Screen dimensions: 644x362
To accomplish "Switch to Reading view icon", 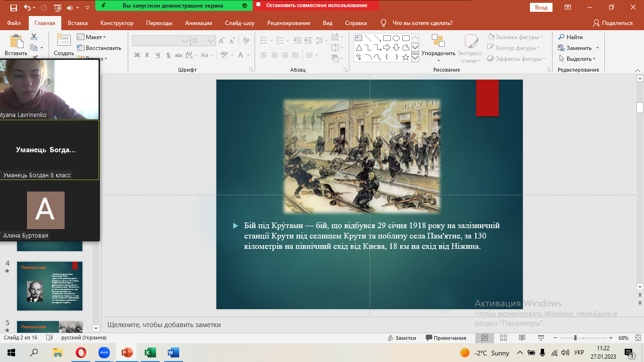I will (x=522, y=338).
